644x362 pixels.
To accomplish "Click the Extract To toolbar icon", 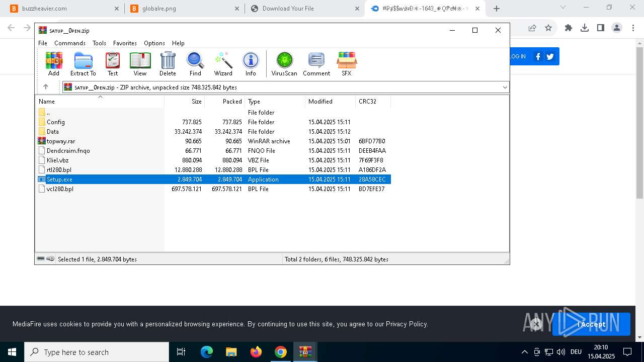I will (83, 64).
